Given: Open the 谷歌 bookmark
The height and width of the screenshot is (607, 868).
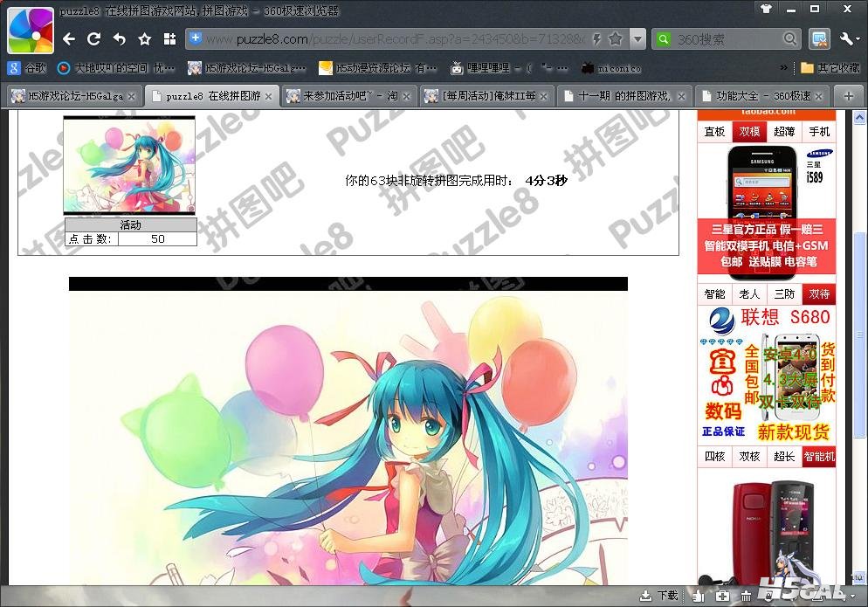Looking at the screenshot, I should pos(27,68).
